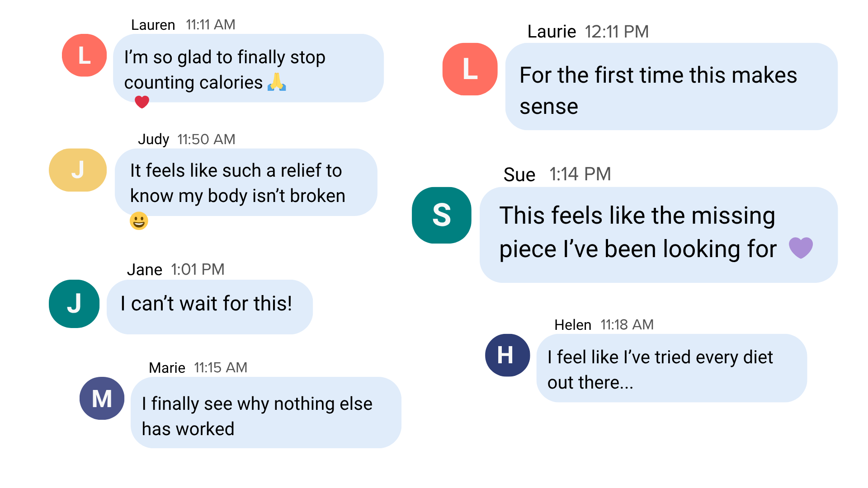Click Marie's "nothing else has worked" message
868x488 pixels.
(x=266, y=413)
